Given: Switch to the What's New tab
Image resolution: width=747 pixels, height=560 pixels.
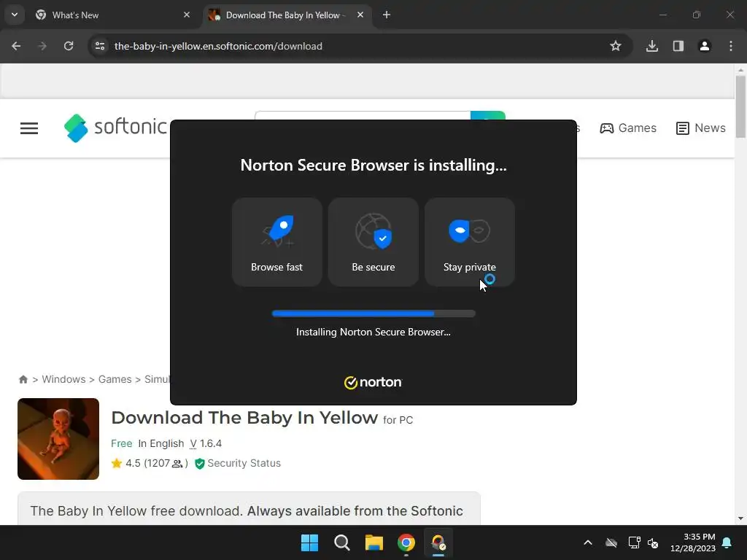Looking at the screenshot, I should [113, 15].
